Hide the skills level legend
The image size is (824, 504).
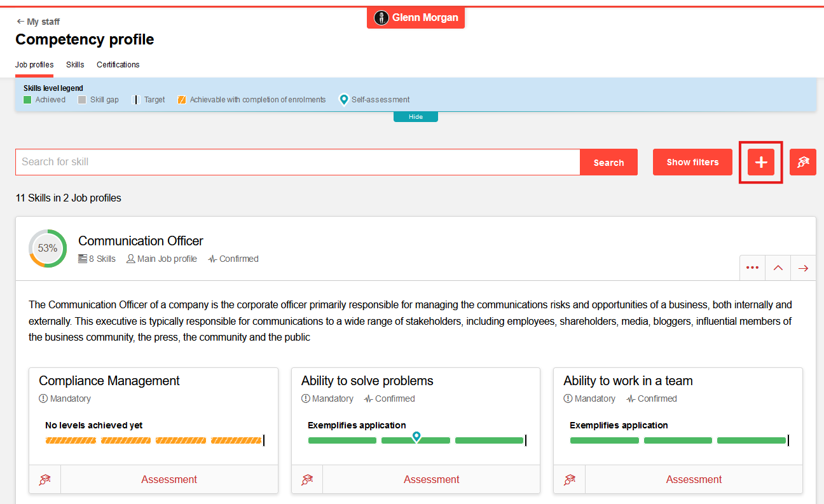click(x=415, y=117)
